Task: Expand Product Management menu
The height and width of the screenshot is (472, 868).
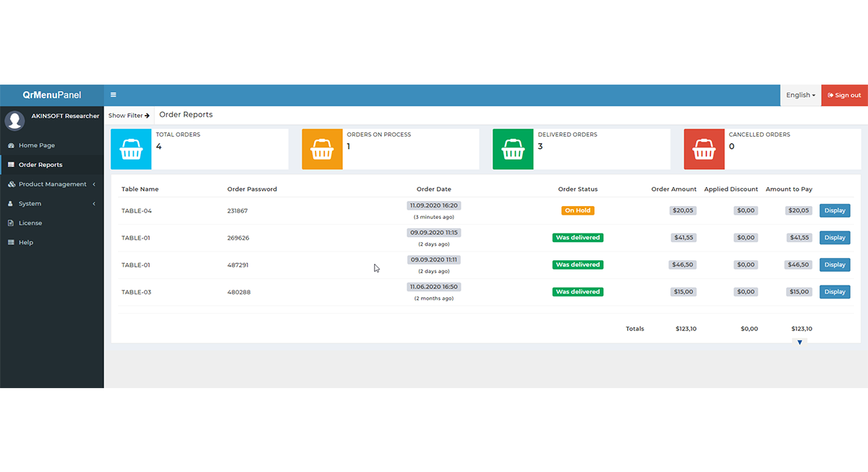Action: click(x=52, y=184)
